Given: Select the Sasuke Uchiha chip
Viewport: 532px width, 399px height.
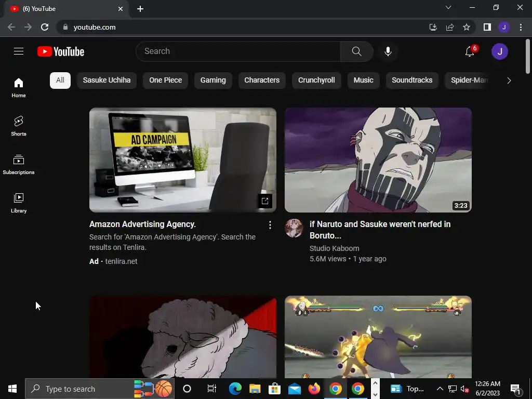Looking at the screenshot, I should click(107, 81).
